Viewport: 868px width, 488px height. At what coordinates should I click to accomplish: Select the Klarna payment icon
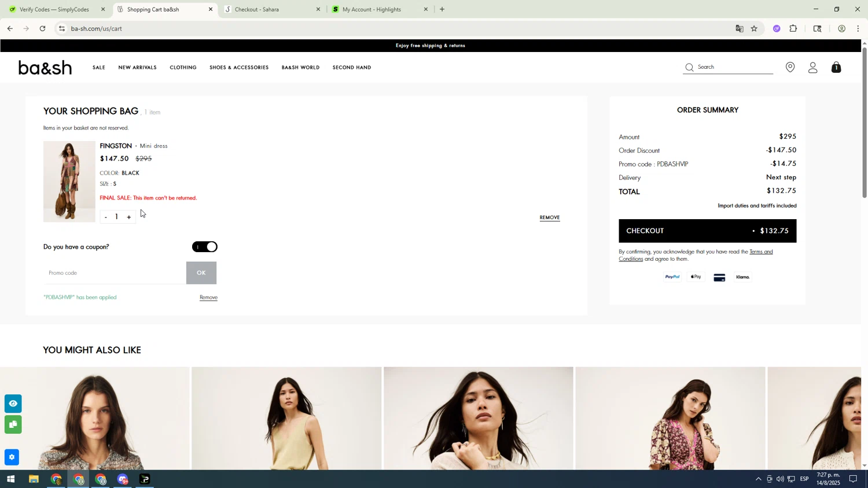(x=743, y=277)
